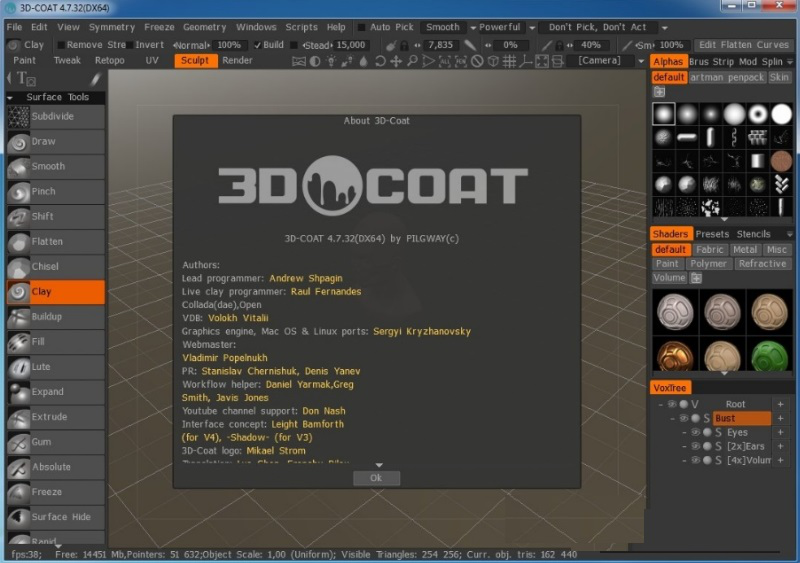The image size is (800, 563).
Task: Switch to the Retopo room tab
Action: (110, 60)
